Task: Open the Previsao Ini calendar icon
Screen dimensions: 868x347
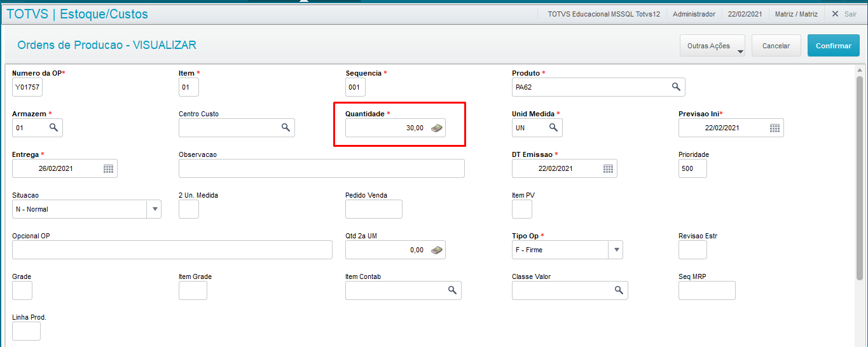Action: [x=775, y=128]
